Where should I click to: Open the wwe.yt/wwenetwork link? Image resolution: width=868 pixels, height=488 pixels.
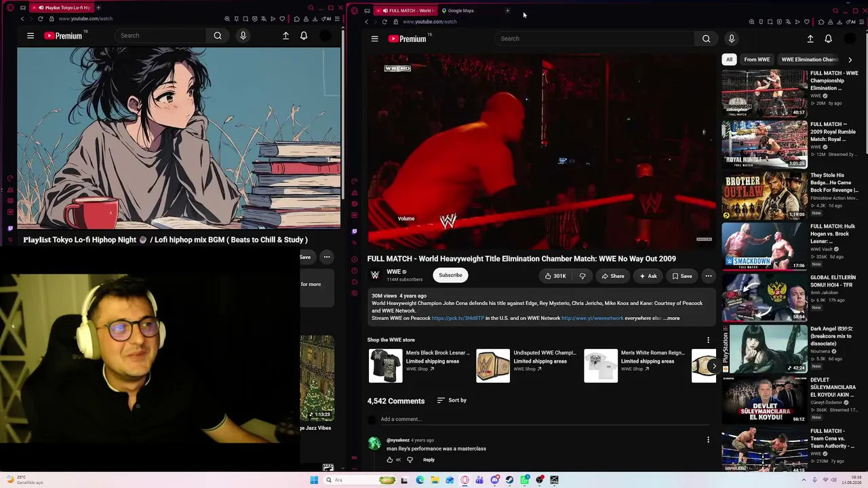(x=592, y=318)
